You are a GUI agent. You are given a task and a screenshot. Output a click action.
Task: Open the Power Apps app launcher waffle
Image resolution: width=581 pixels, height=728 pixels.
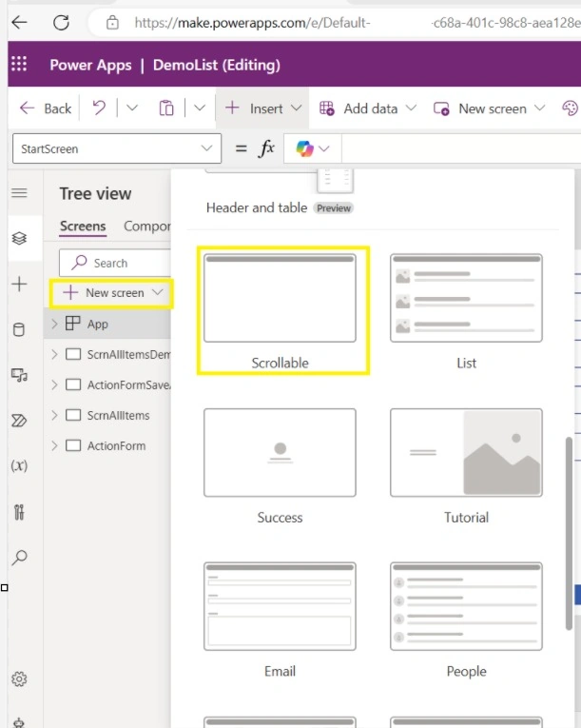[19, 64]
